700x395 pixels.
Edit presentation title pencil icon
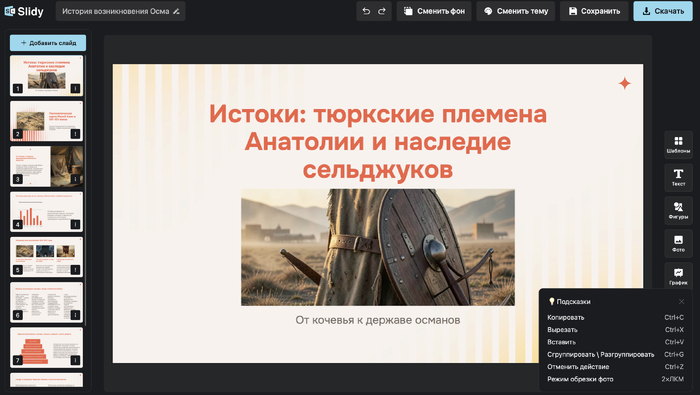click(x=176, y=12)
